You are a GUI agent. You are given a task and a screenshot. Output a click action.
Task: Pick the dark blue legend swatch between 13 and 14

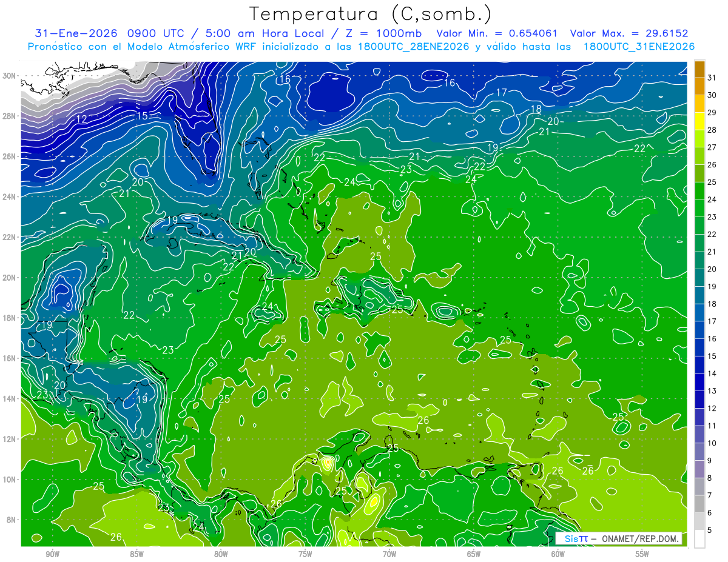point(699,382)
